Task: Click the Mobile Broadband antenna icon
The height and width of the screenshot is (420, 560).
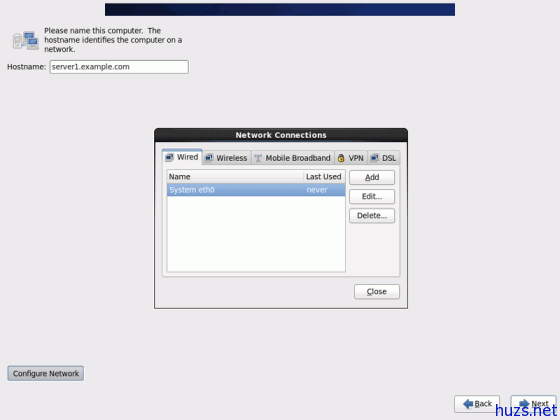Action: 258,158
